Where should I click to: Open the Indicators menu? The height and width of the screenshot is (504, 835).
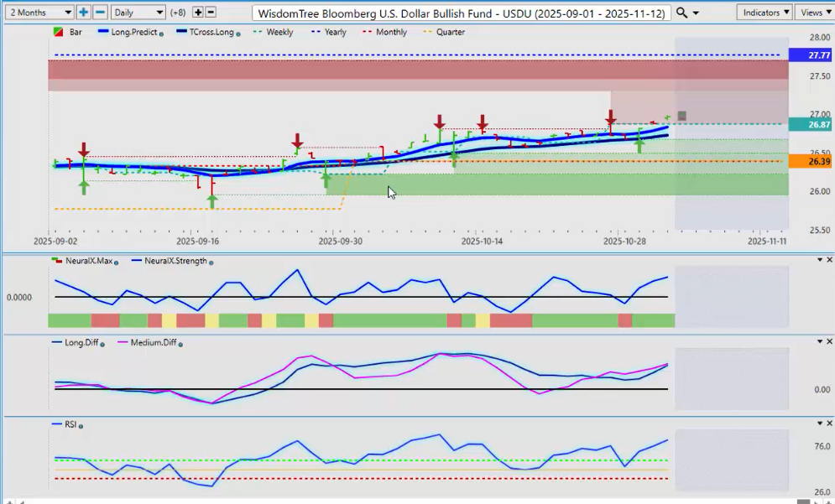coord(765,13)
